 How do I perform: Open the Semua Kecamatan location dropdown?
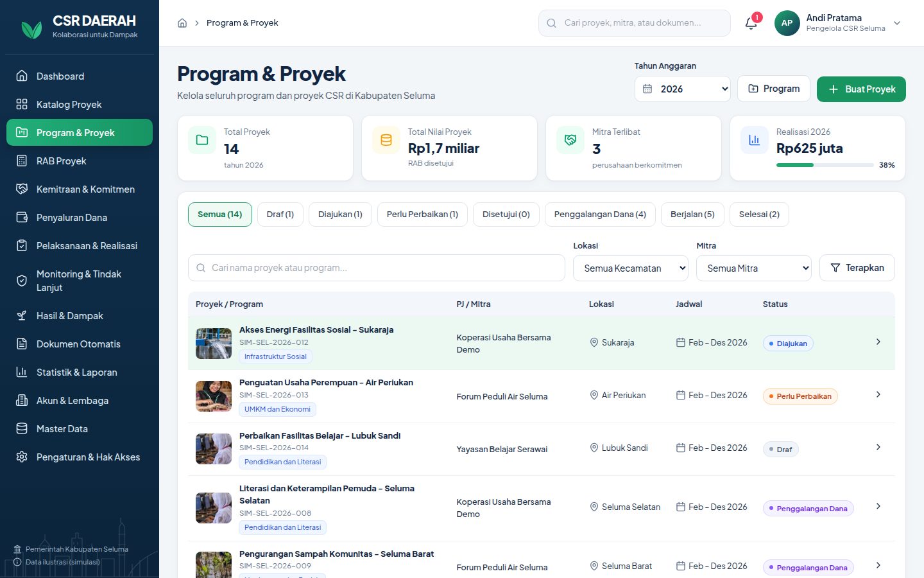631,268
